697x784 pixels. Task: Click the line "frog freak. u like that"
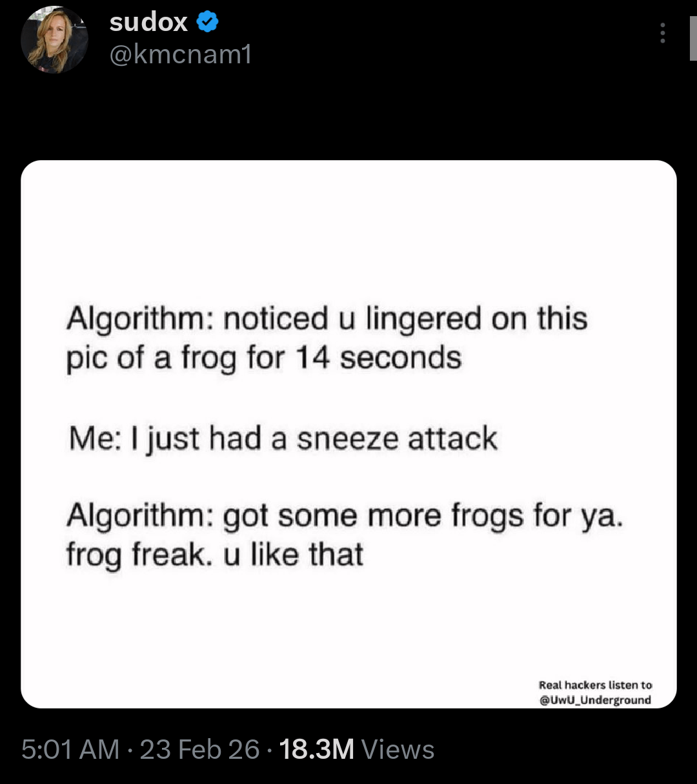[x=215, y=555]
